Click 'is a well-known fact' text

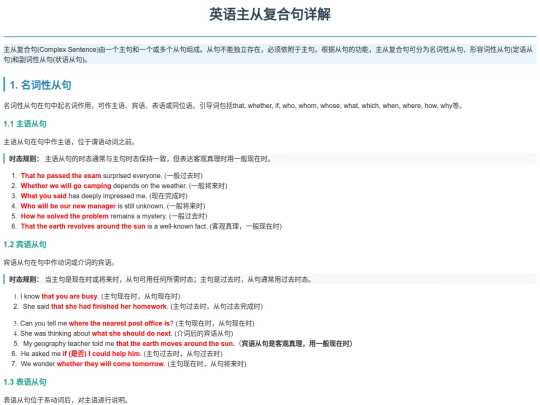point(177,226)
